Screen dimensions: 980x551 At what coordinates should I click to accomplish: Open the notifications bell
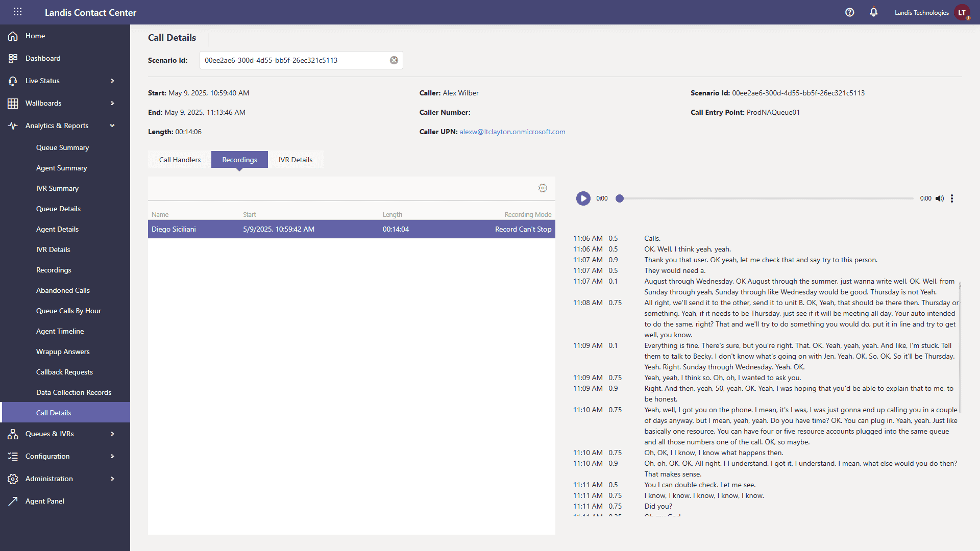click(873, 12)
